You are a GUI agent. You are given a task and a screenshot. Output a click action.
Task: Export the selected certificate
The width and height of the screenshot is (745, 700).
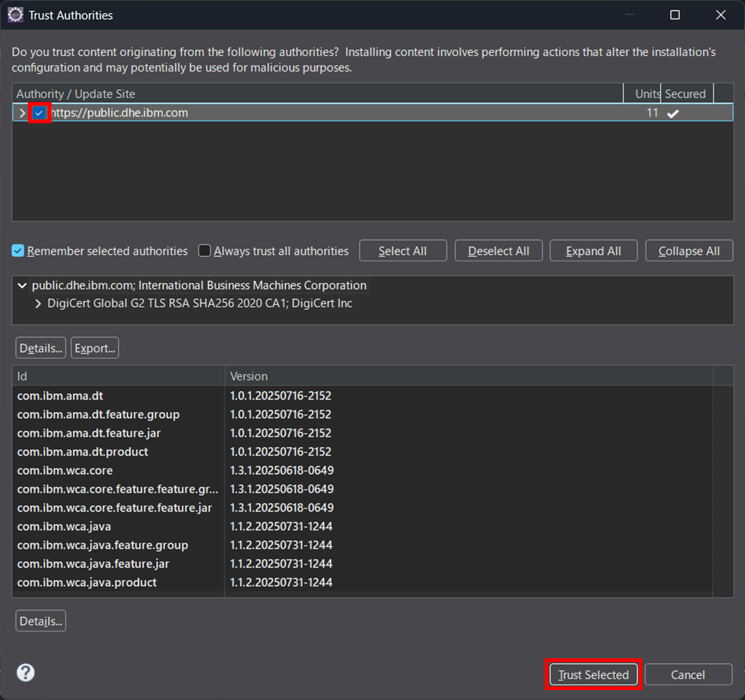tap(95, 348)
